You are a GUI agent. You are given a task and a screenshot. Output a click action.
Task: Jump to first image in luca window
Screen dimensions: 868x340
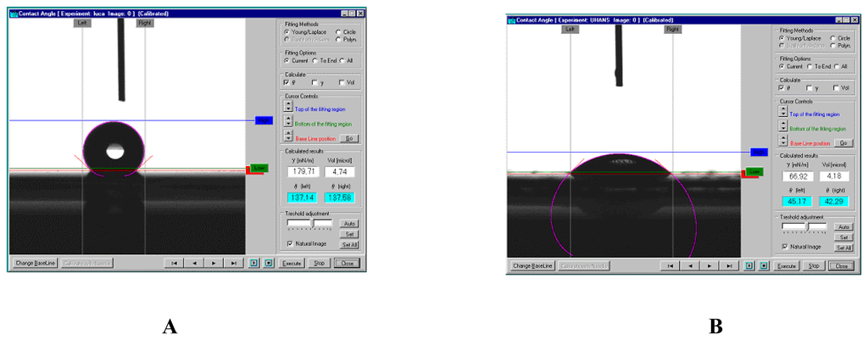tap(174, 263)
